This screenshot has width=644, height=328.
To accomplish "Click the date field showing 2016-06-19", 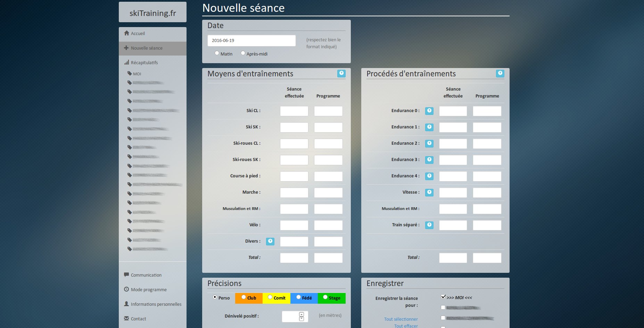I will click(251, 41).
